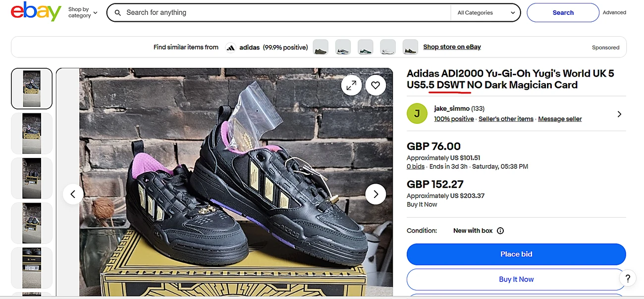Open Seller's other items
644x299 pixels.
pyautogui.click(x=506, y=118)
